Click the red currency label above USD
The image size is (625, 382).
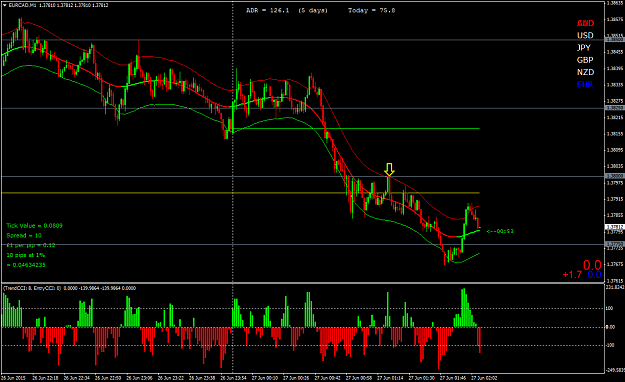click(x=585, y=23)
